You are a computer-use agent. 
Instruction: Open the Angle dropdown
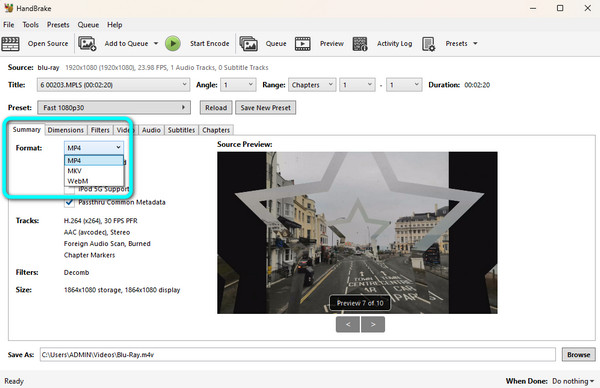pyautogui.click(x=238, y=85)
